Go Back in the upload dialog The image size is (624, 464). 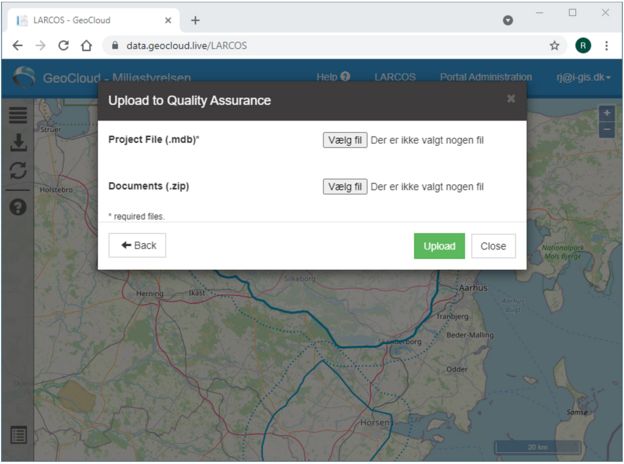137,246
